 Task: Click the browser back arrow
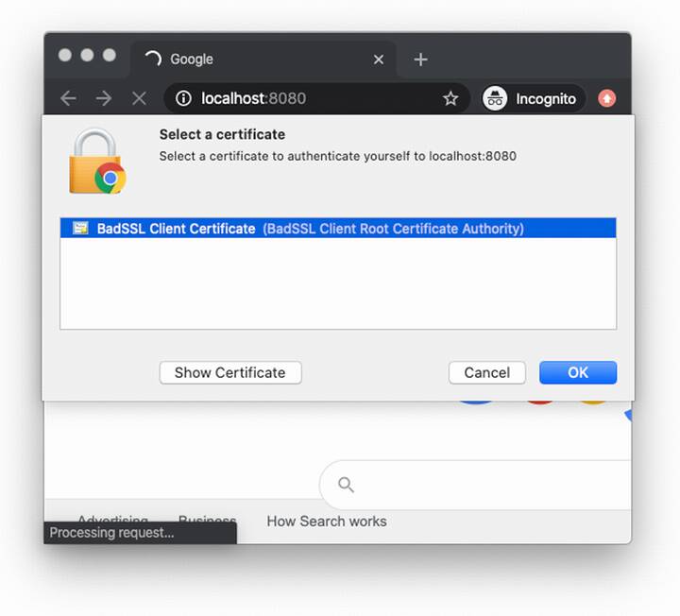[68, 98]
